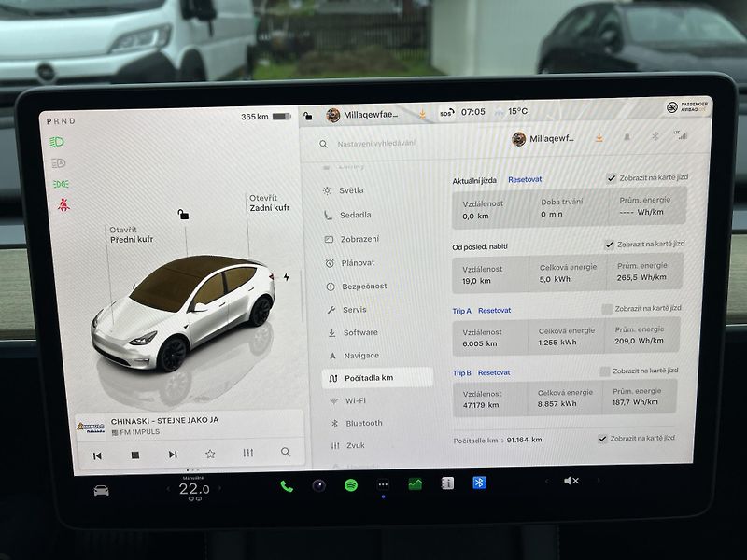Tap the Bluetooth icon in the settings header
The height and width of the screenshot is (560, 747).
click(x=655, y=136)
